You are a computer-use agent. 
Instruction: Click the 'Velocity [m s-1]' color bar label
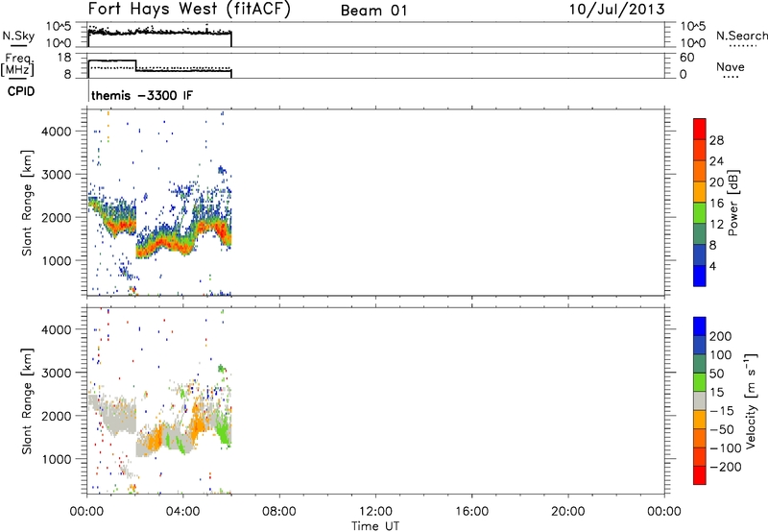click(x=751, y=400)
